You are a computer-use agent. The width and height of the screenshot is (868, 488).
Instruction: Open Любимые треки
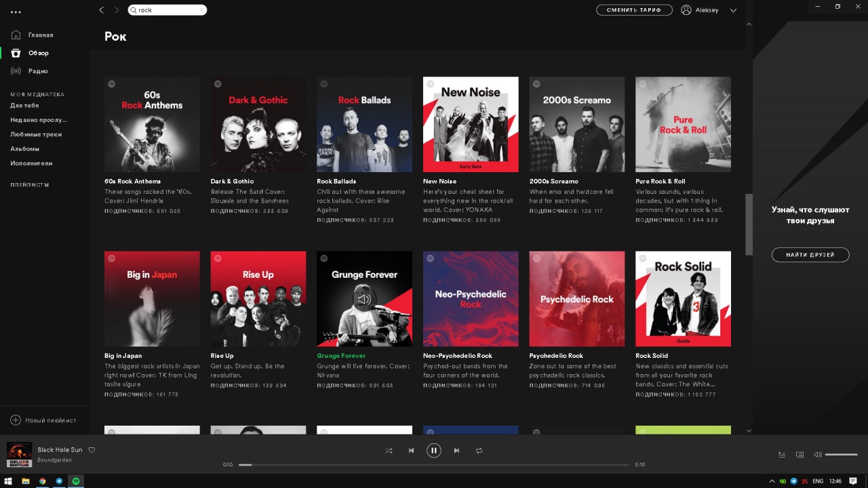tap(36, 134)
